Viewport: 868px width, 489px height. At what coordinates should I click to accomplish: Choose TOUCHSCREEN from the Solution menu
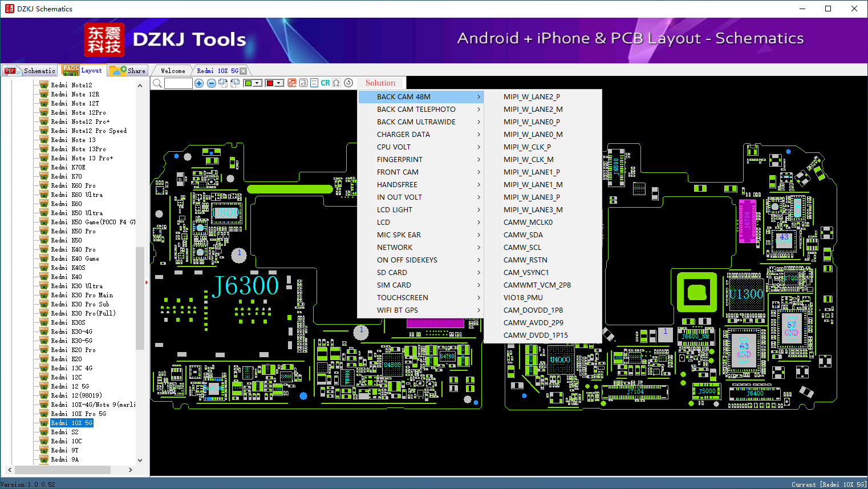pyautogui.click(x=421, y=298)
